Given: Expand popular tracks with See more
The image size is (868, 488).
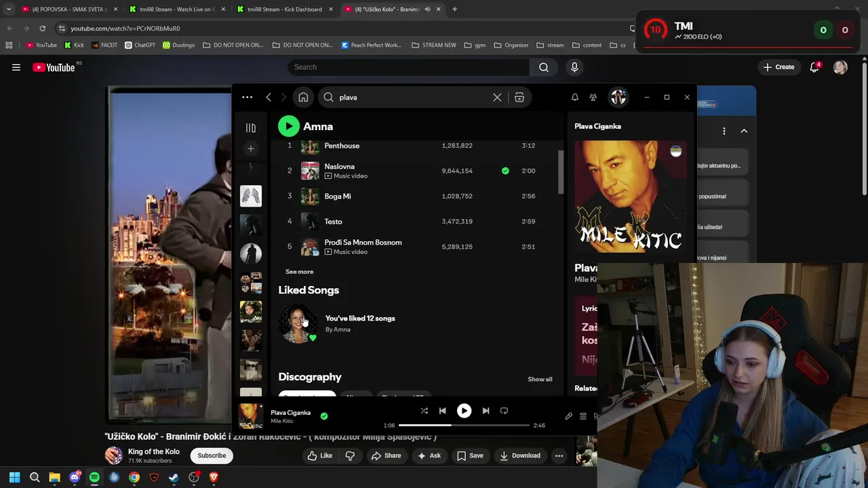Looking at the screenshot, I should [299, 272].
